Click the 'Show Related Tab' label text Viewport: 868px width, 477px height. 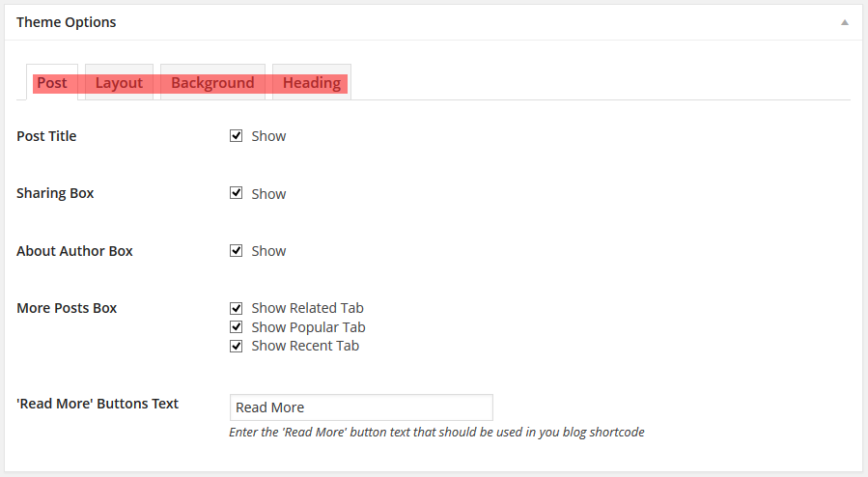tap(307, 308)
